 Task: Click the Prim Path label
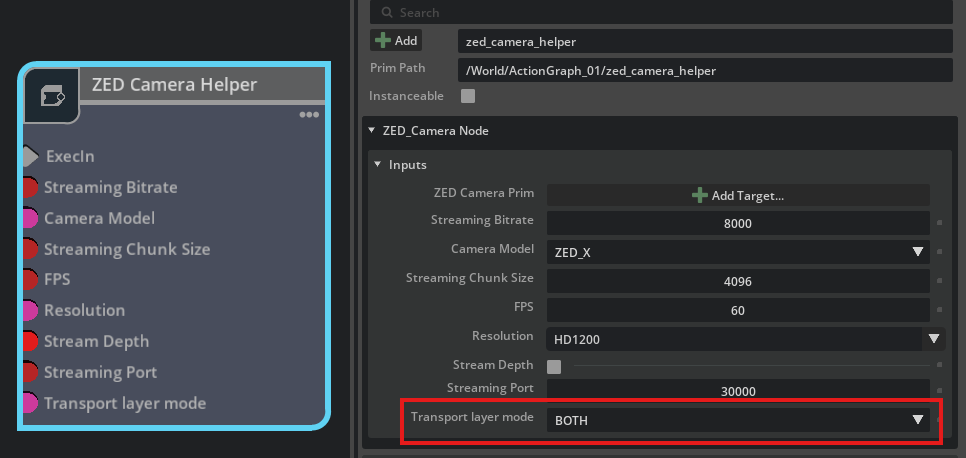click(397, 68)
